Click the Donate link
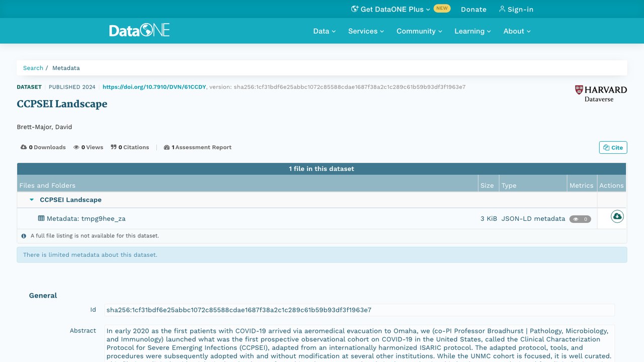The width and height of the screenshot is (644, 362). 473,9
